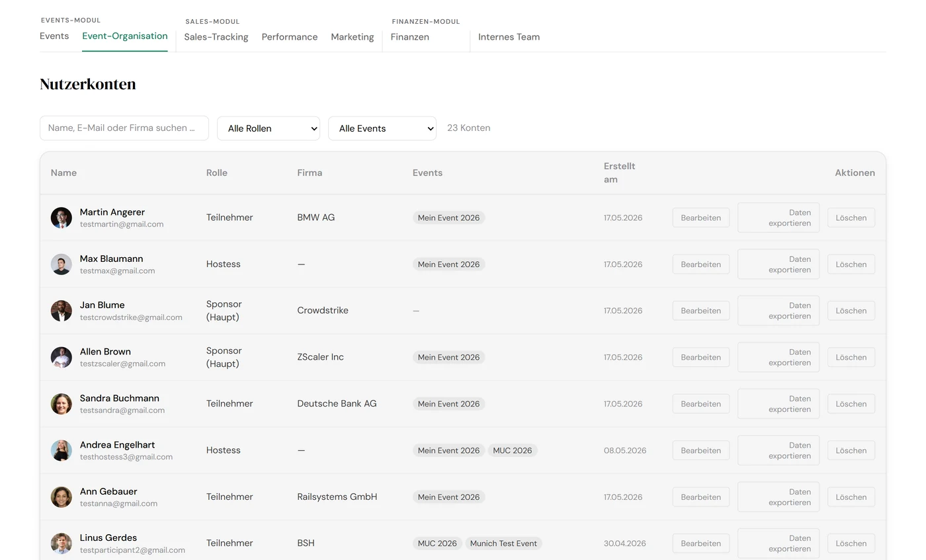
Task: Click the Rolle column header
Action: pyautogui.click(x=217, y=173)
